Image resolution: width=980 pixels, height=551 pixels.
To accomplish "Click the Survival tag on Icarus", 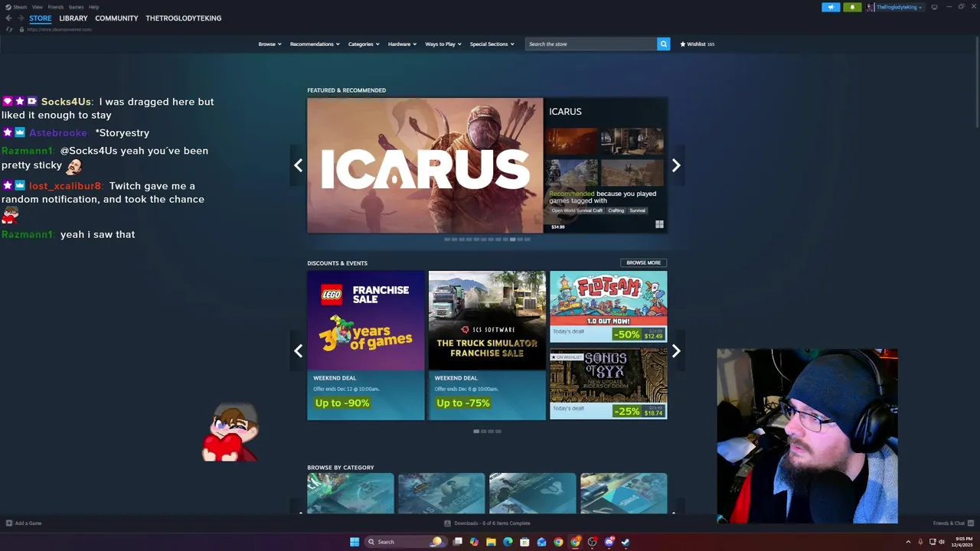I will [638, 210].
